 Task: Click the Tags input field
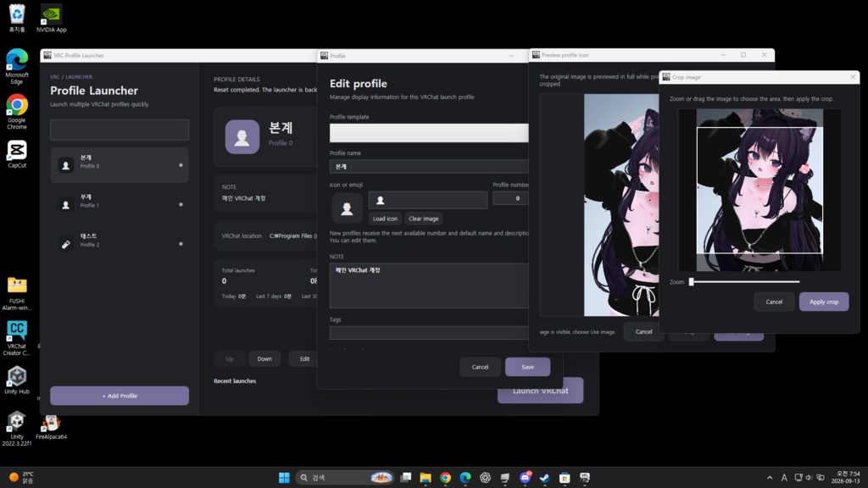(429, 332)
